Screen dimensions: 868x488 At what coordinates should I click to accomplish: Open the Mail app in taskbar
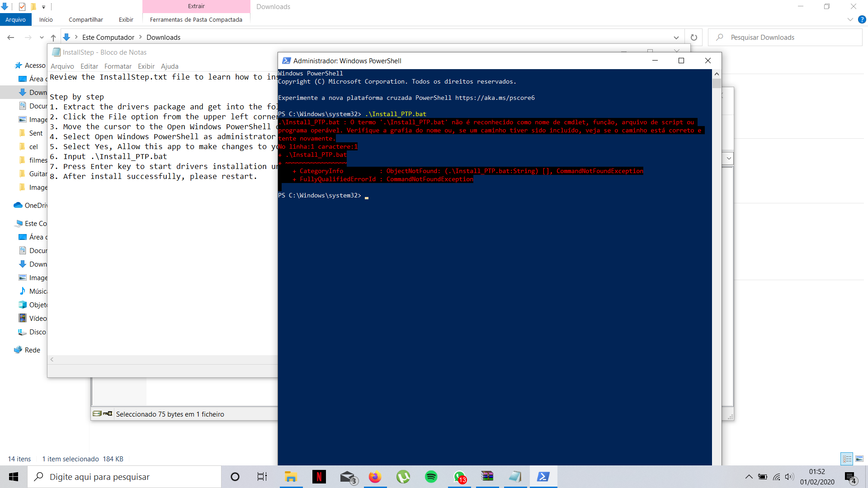point(347,477)
